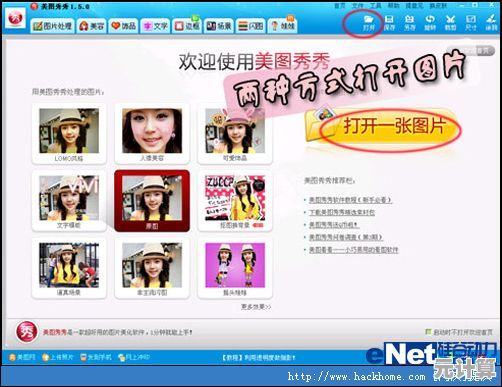Select the 可爱饰品 sample thumbnail
Viewport: 502px width, 387px height.
[x=235, y=134]
